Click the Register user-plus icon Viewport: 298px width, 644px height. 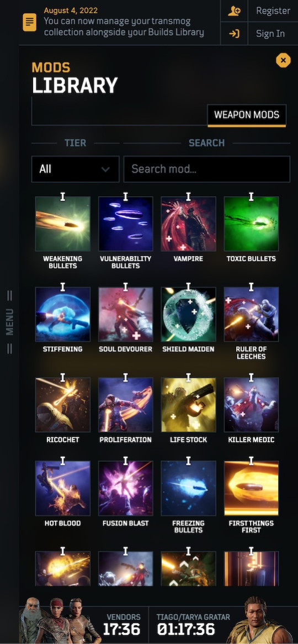(234, 11)
